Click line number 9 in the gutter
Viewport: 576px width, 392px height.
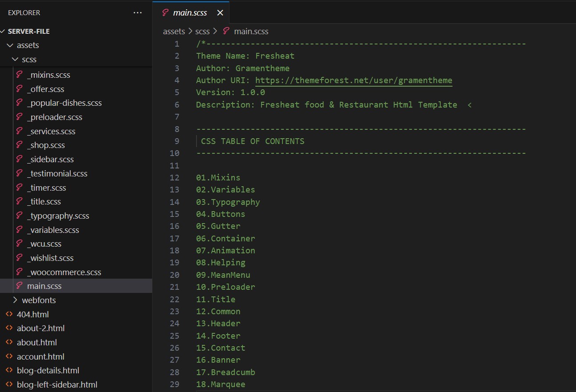tap(177, 141)
